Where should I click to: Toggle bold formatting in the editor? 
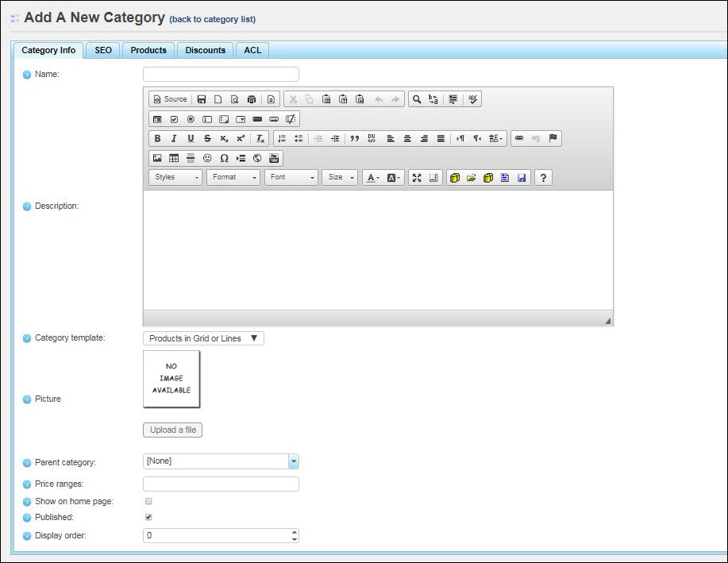[x=157, y=138]
